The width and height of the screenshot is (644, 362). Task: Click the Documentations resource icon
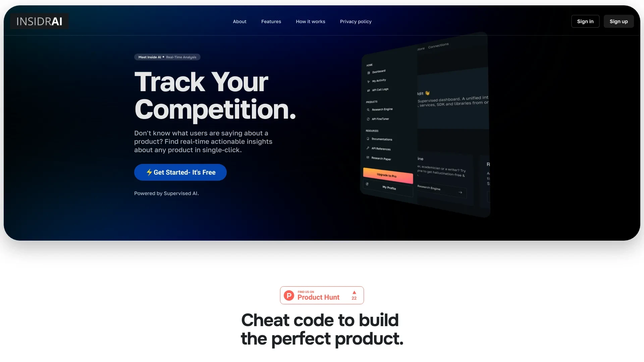click(368, 139)
